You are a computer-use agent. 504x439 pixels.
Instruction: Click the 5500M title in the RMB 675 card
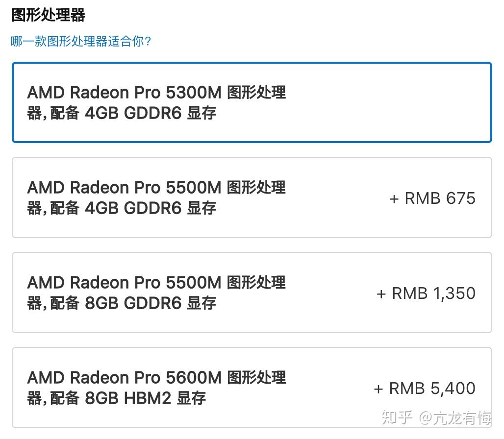coord(125,187)
